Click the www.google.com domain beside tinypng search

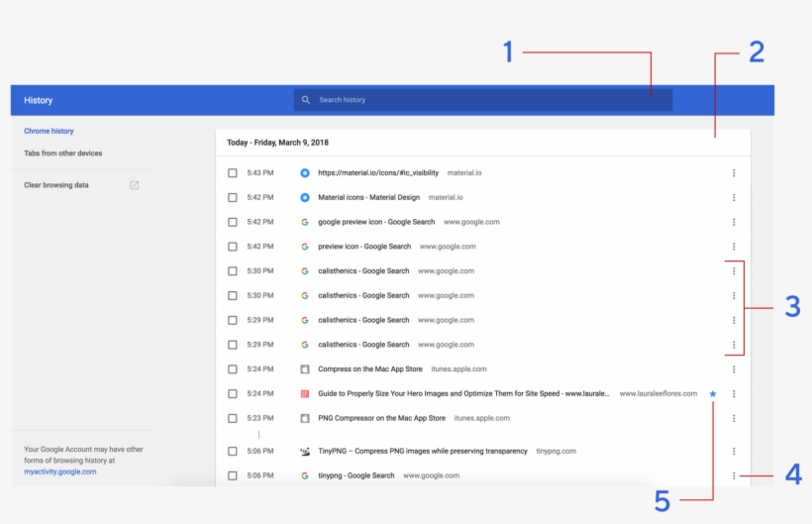431,475
